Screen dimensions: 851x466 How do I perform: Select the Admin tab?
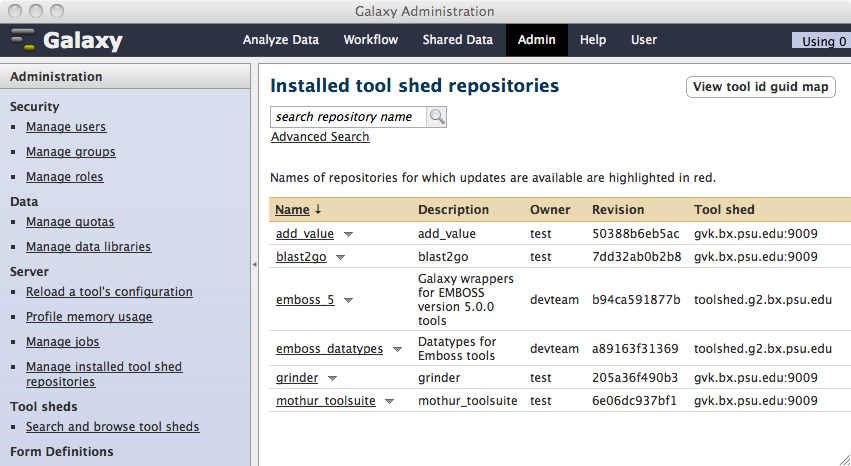pyautogui.click(x=537, y=40)
